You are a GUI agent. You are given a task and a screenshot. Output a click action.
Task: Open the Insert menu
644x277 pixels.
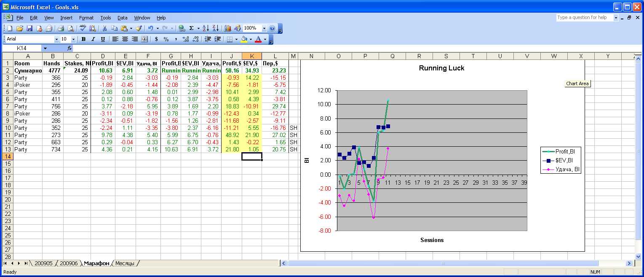66,18
